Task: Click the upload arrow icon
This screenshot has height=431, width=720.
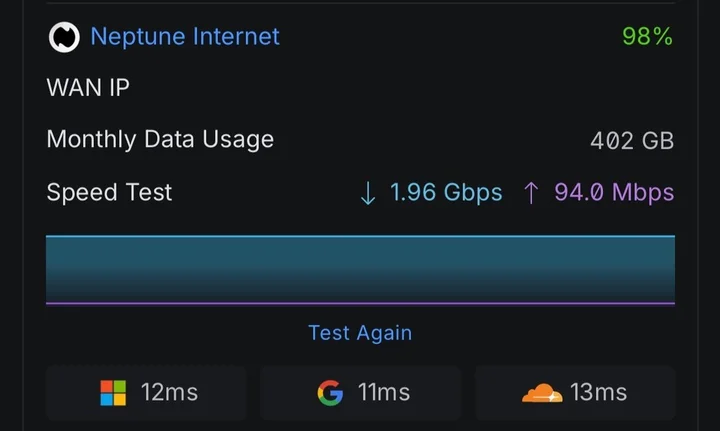Action: [x=531, y=193]
